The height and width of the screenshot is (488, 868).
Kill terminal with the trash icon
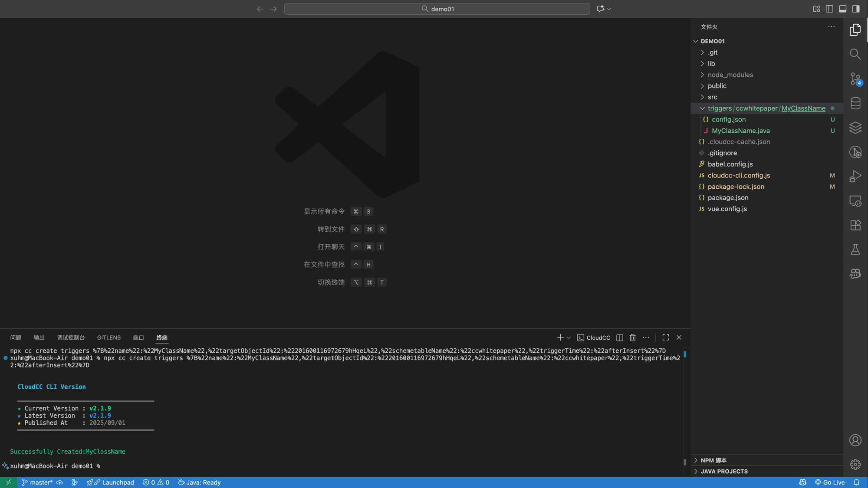point(633,337)
